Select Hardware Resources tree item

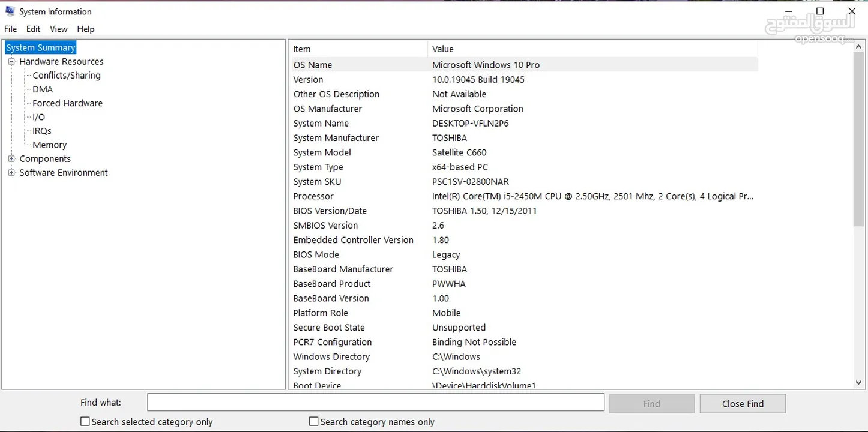point(61,61)
